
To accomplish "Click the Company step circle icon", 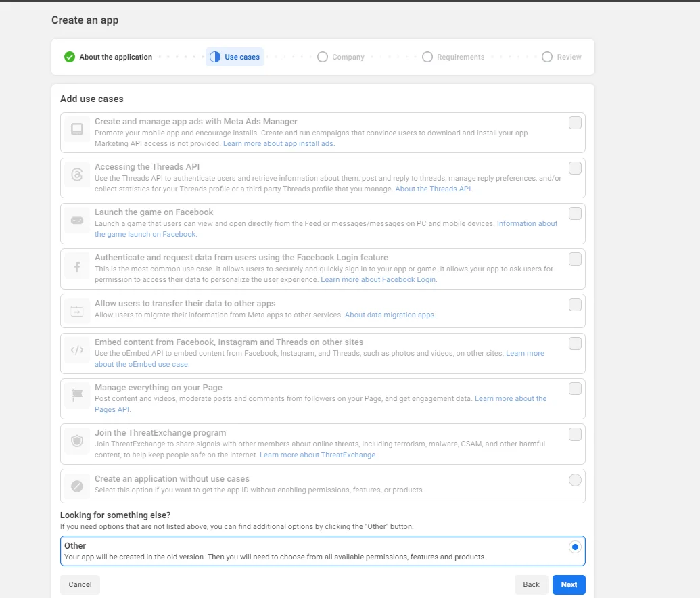I will tap(323, 57).
